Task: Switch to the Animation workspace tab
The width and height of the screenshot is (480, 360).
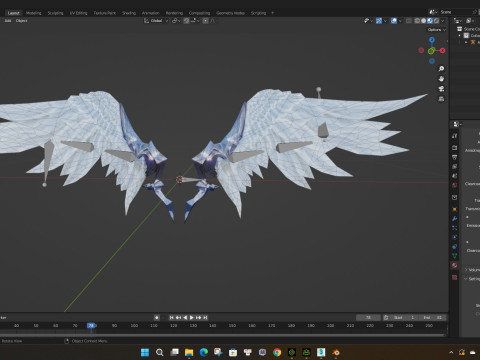Action: tap(150, 13)
